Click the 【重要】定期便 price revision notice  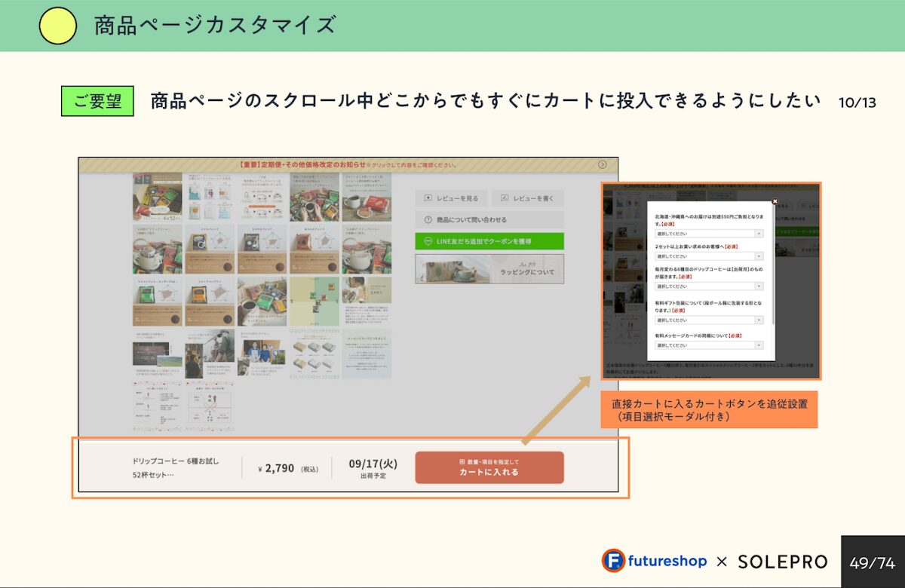pyautogui.click(x=348, y=164)
